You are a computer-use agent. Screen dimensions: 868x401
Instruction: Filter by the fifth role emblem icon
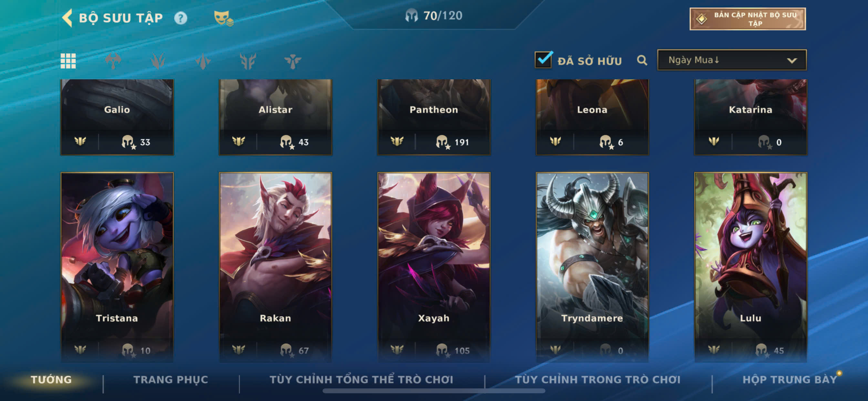293,61
